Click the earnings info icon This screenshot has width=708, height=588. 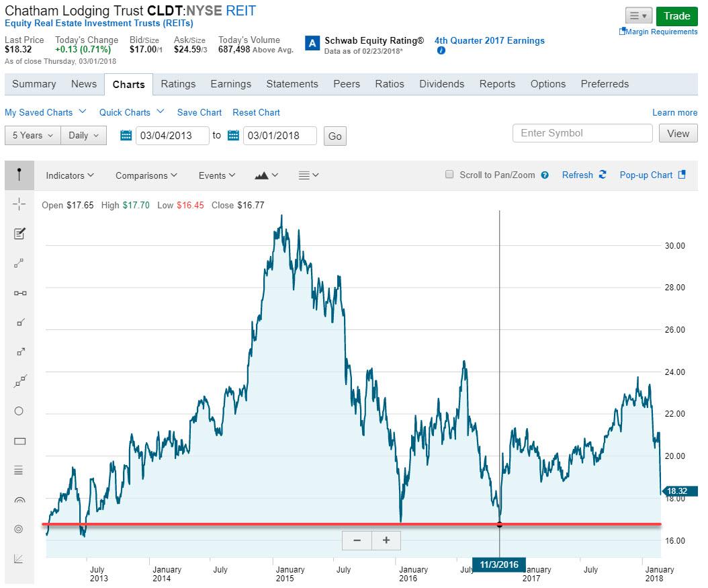(441, 50)
